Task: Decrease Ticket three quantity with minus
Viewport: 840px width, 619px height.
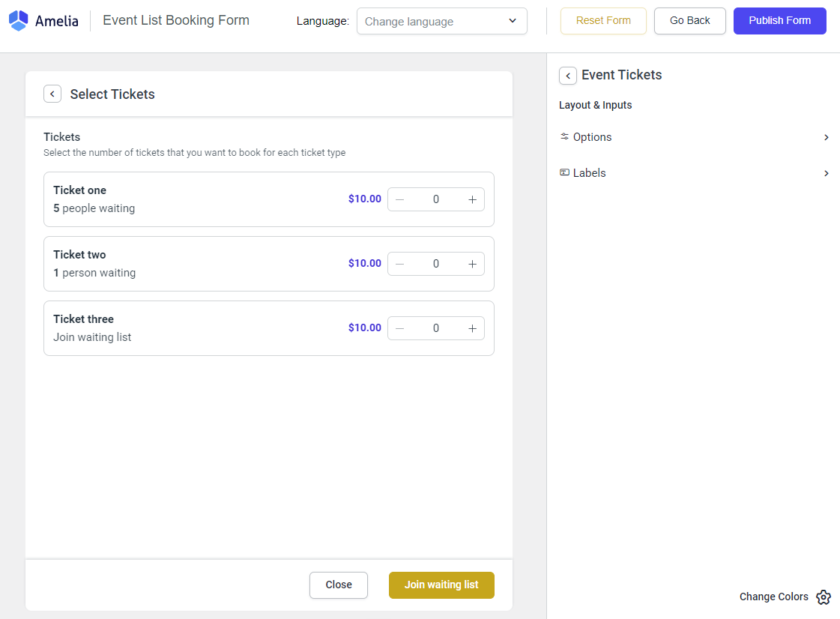Action: tap(399, 328)
